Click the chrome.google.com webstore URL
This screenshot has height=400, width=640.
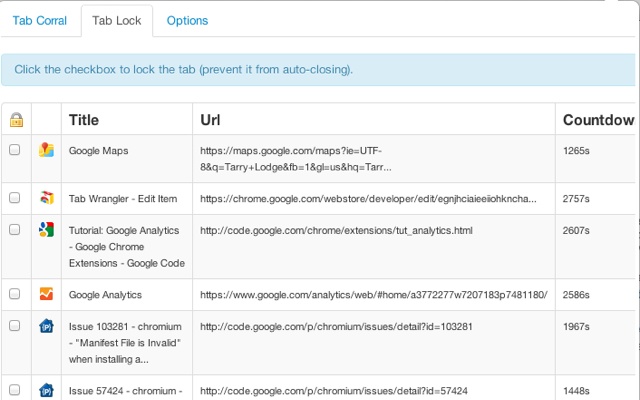coord(368,199)
